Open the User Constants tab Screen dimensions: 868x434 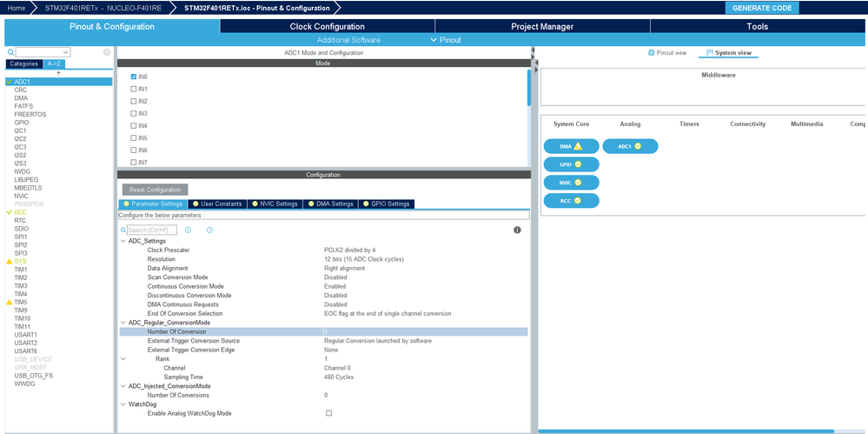pyautogui.click(x=217, y=204)
